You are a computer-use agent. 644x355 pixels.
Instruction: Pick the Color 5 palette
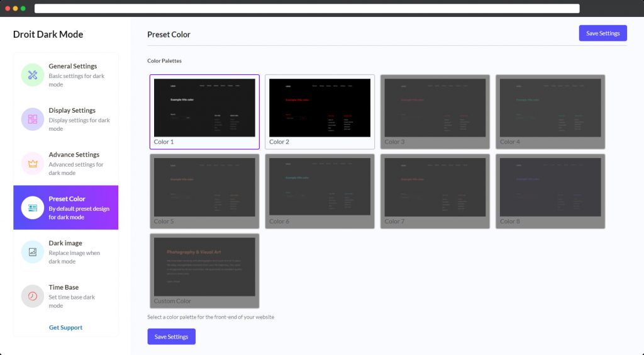click(204, 191)
